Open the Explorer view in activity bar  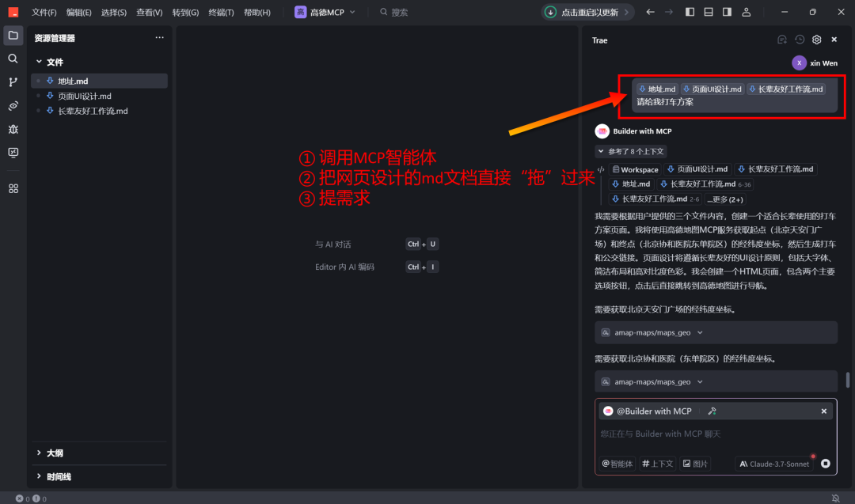(13, 36)
